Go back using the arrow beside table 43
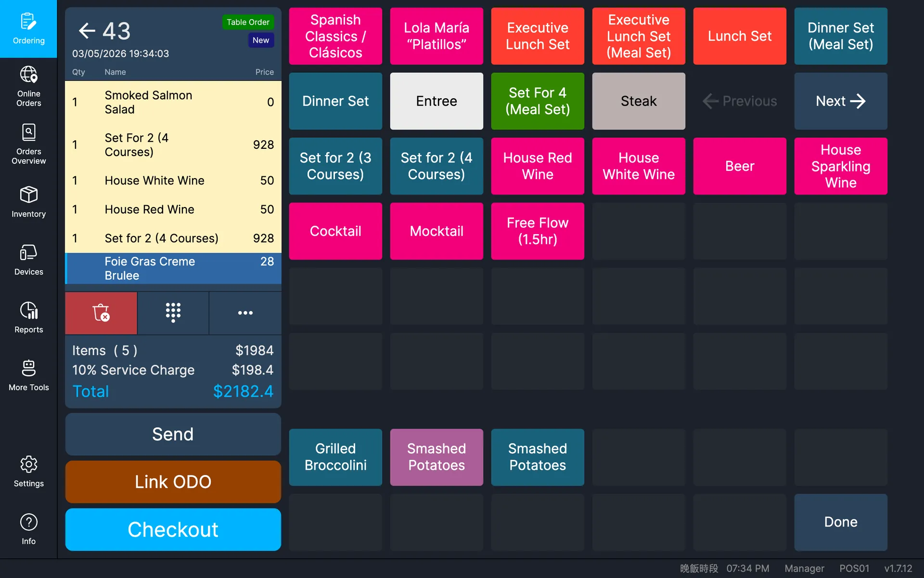 [x=87, y=31]
